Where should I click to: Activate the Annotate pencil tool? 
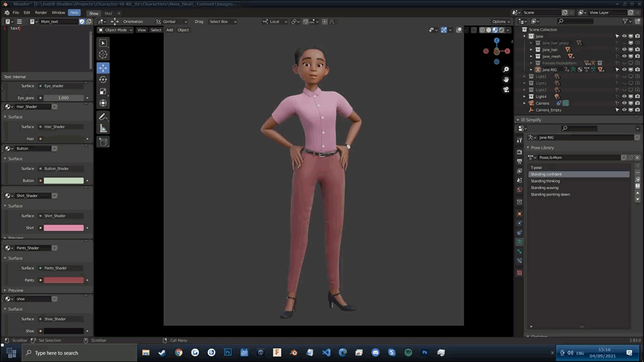pyautogui.click(x=103, y=117)
